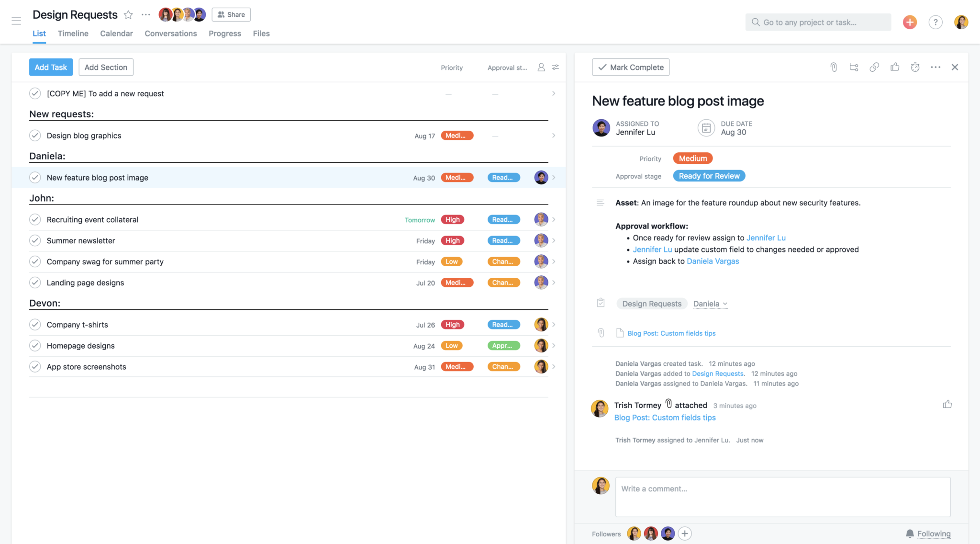Click the attach file icon
The height and width of the screenshot is (544, 980).
coord(834,67)
